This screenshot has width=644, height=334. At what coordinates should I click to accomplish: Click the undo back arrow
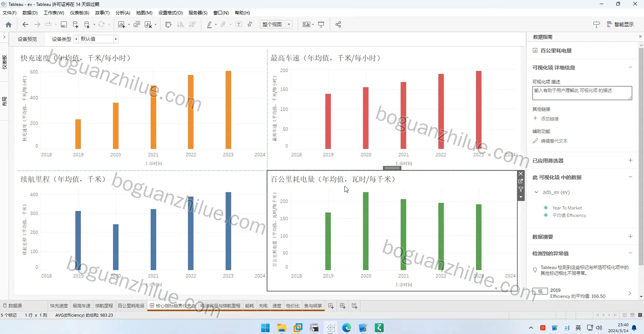pos(25,24)
